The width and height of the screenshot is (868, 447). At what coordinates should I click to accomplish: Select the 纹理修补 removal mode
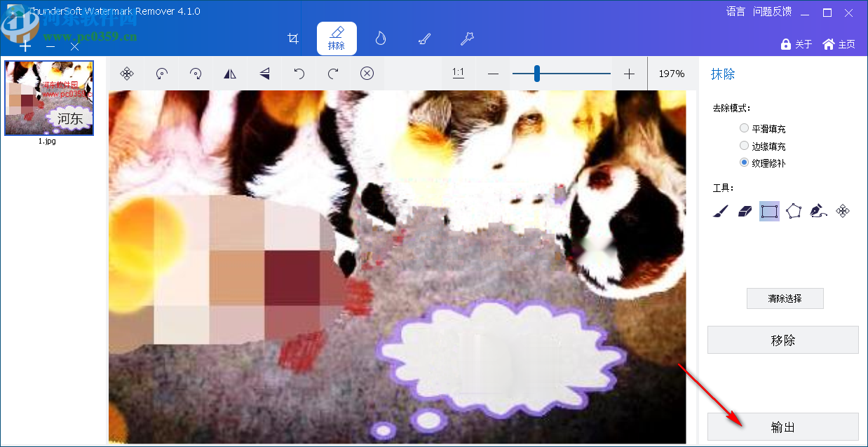coord(743,162)
